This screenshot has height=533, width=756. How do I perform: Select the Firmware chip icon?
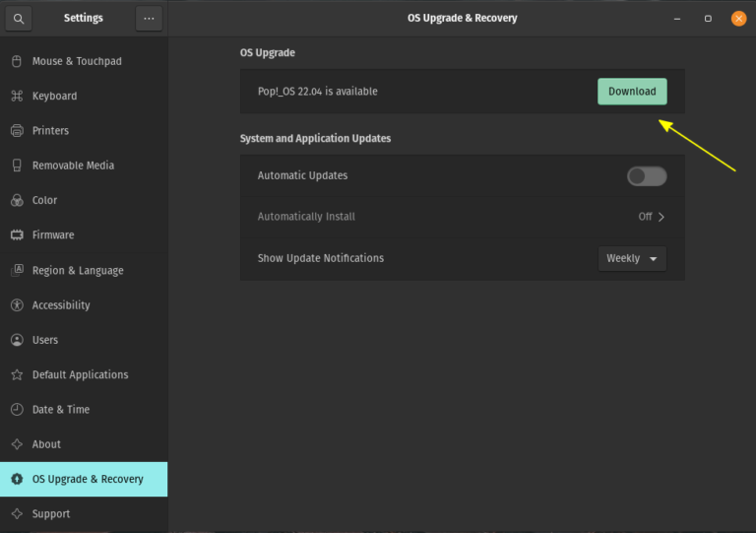(17, 234)
